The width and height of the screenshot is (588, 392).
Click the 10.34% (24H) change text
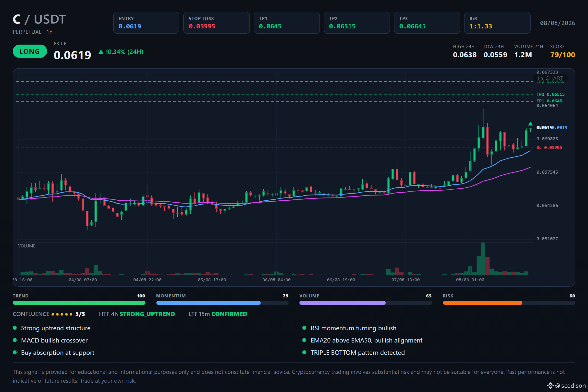(124, 52)
